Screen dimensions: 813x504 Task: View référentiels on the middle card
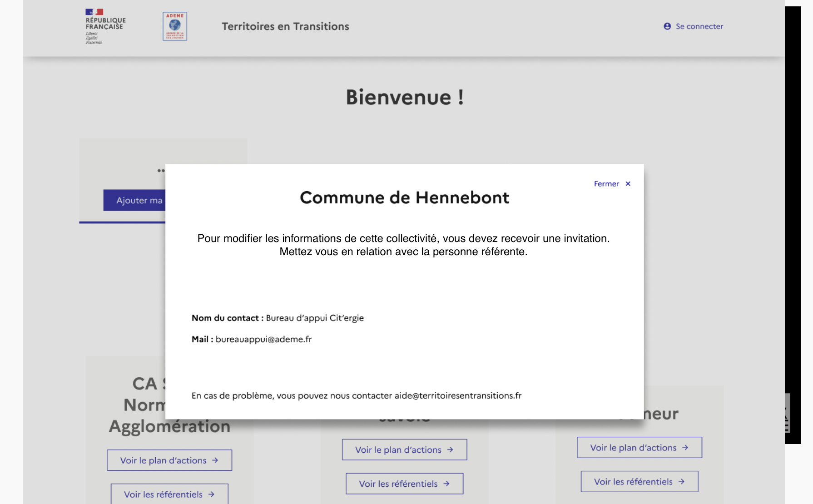click(404, 484)
